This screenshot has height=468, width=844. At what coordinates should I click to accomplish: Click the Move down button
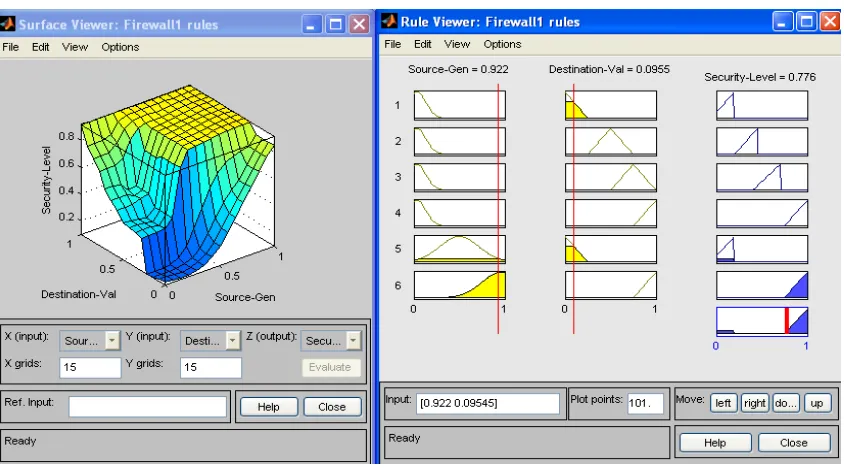coord(785,403)
